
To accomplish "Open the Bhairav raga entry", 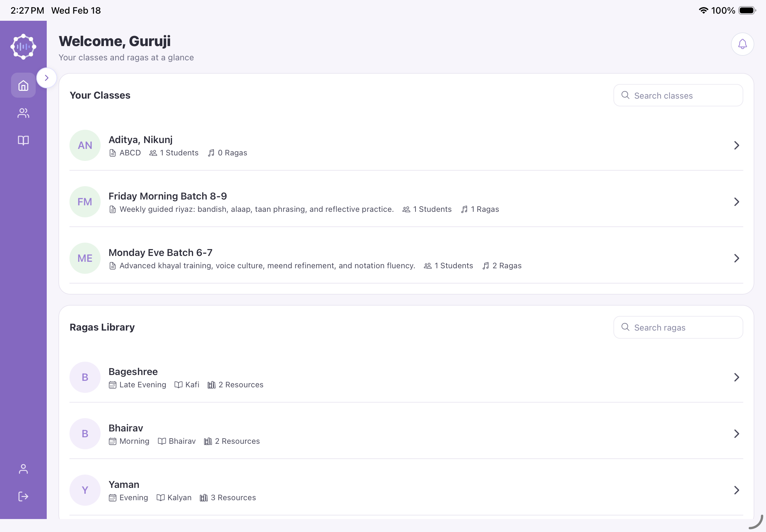I will click(x=126, y=428).
